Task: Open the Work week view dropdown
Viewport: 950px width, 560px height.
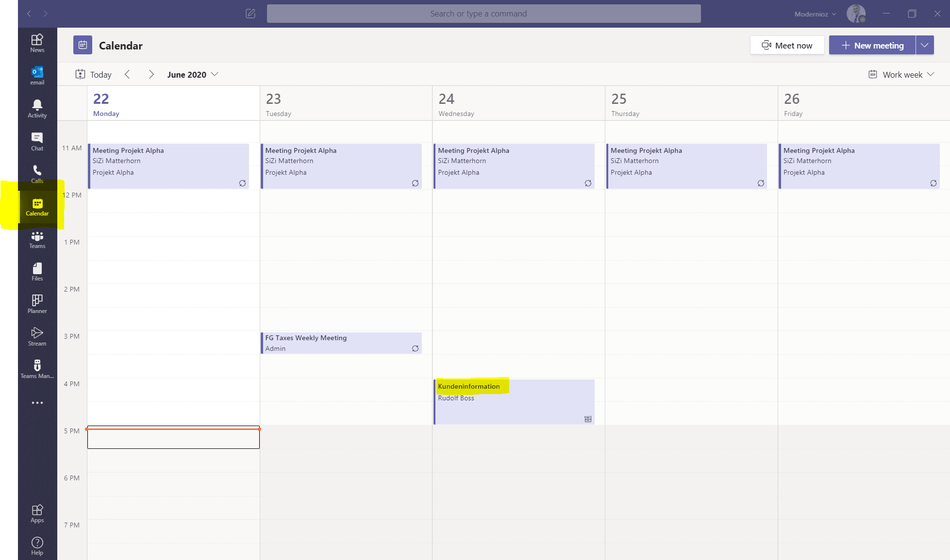Action: pyautogui.click(x=901, y=74)
